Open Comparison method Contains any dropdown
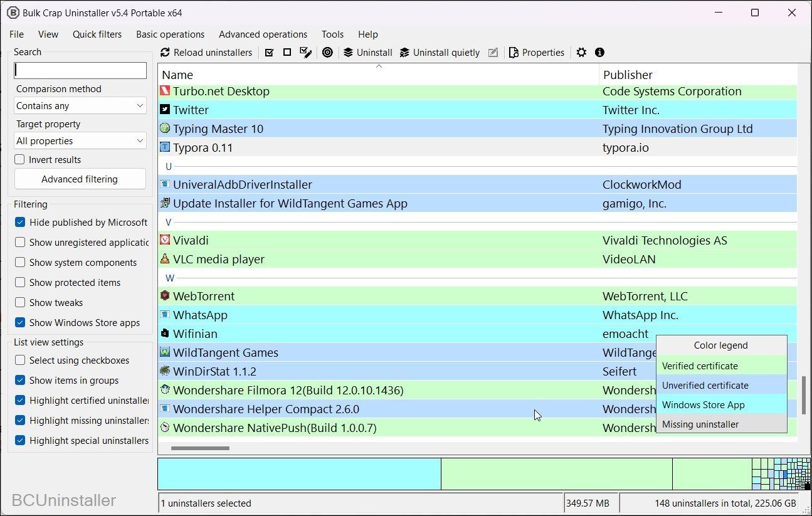 80,106
